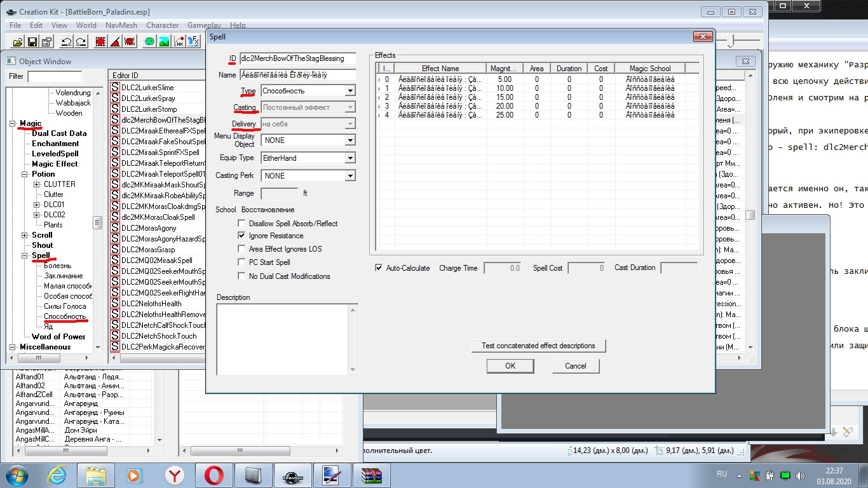Collapse the Magic tree node
The width and height of the screenshot is (868, 488).
14,123
